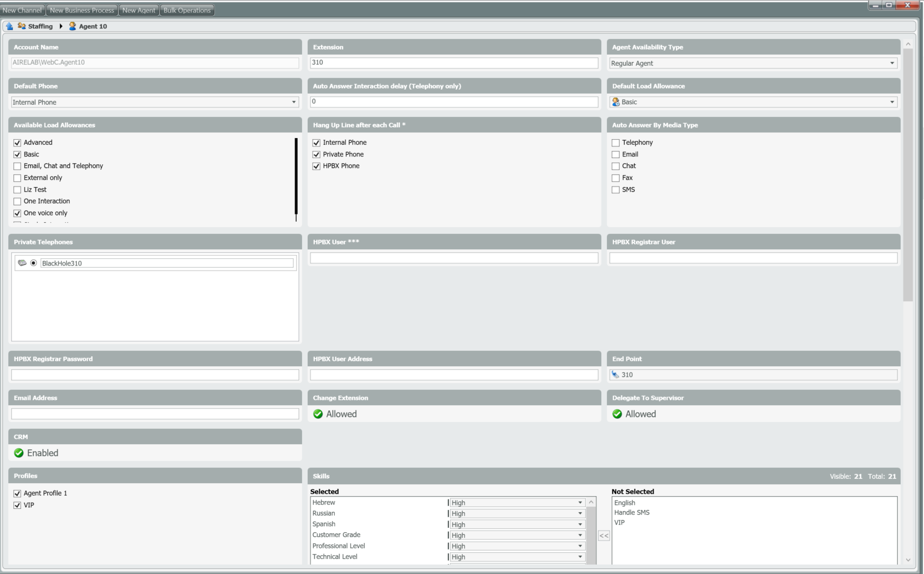Click the Bulk Operations toolbar item

(187, 10)
